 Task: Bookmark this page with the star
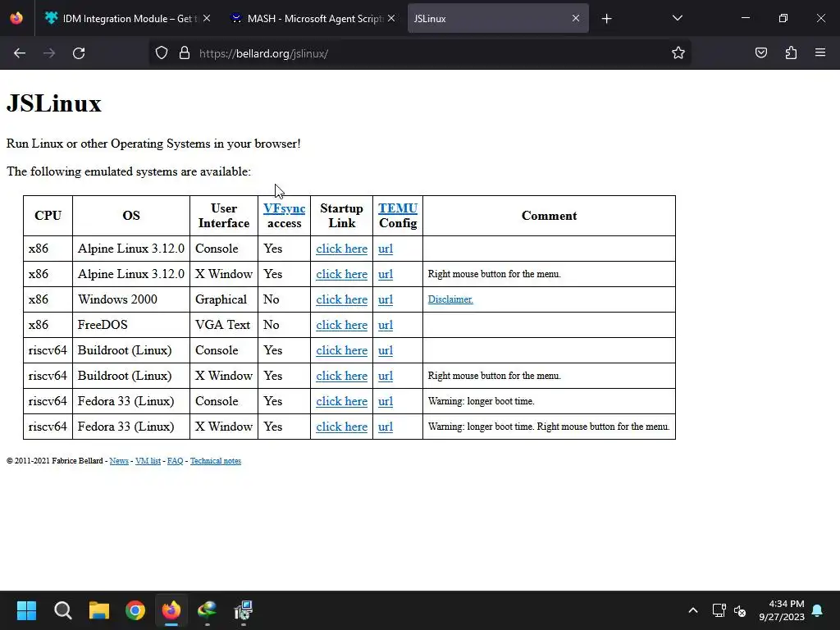(x=678, y=53)
